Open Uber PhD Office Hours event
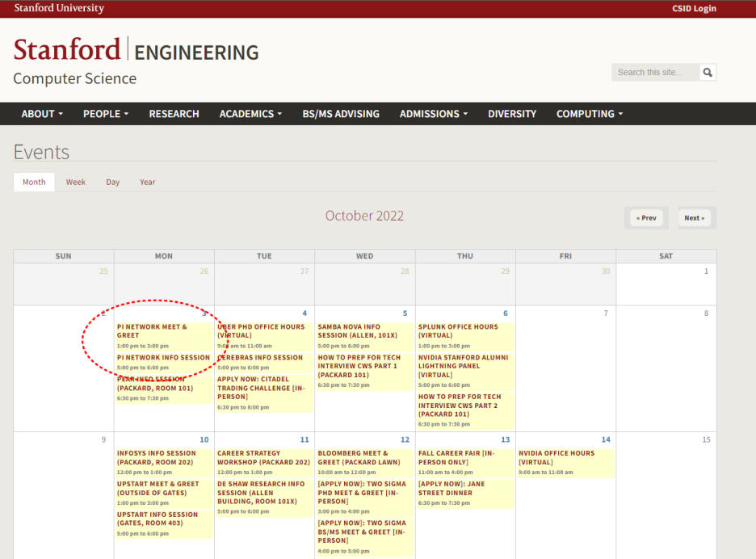756x559 pixels. (261, 331)
